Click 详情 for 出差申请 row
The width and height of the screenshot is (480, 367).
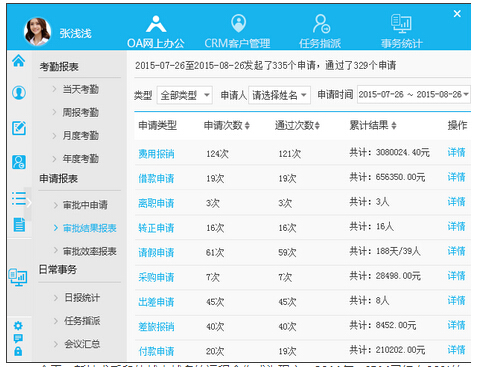(456, 300)
